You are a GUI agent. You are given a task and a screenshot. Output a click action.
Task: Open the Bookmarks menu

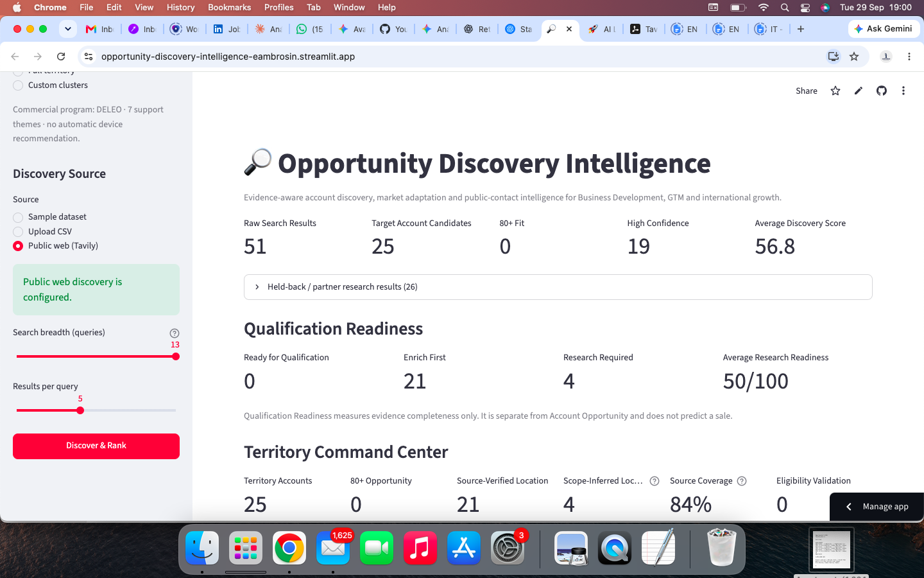(229, 7)
